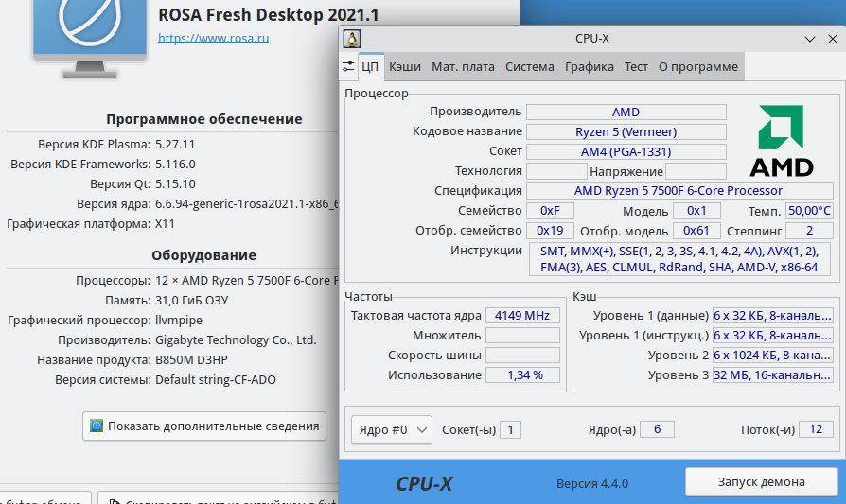Click the copy icon on the English copy button
This screenshot has height=504, width=846.
[112, 498]
